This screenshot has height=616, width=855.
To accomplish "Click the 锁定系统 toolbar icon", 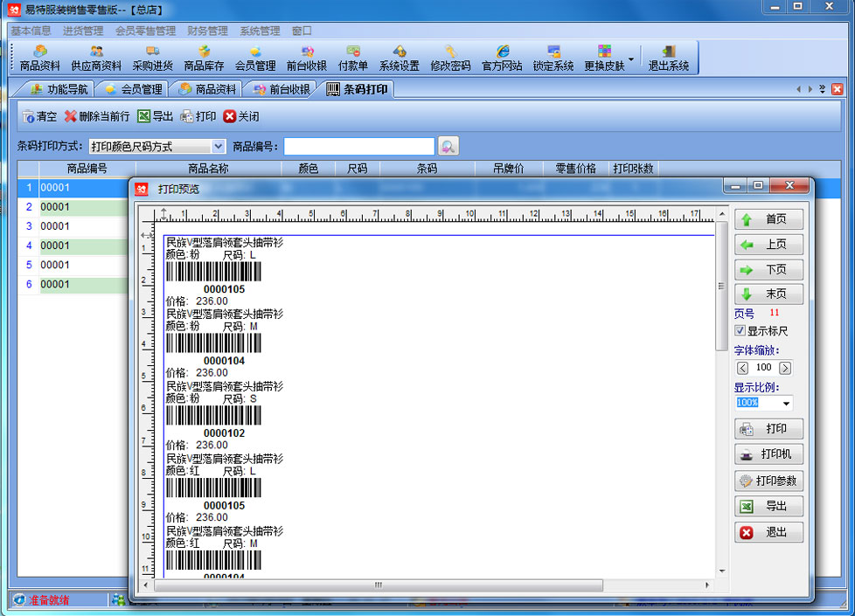I will 553,58.
